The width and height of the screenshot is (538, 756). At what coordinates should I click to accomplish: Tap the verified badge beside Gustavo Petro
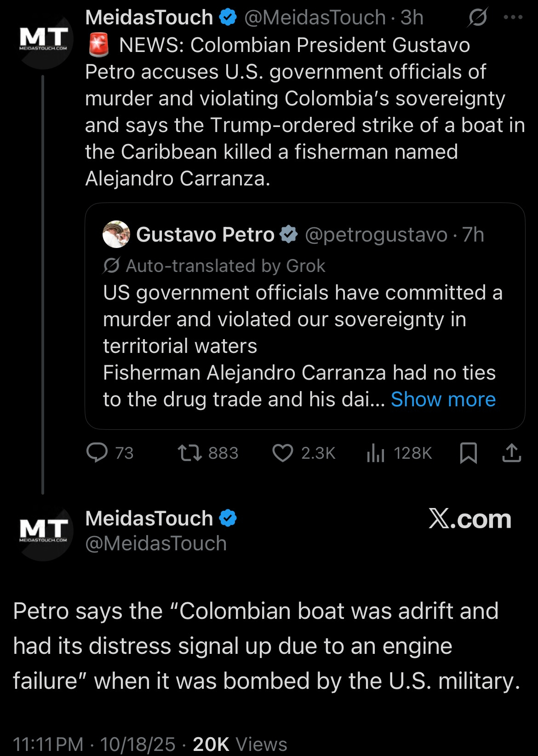289,234
